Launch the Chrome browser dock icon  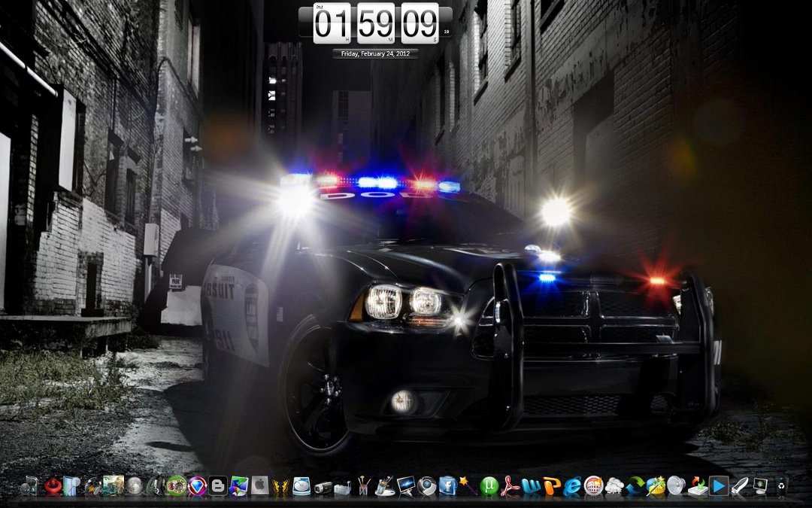click(x=427, y=485)
